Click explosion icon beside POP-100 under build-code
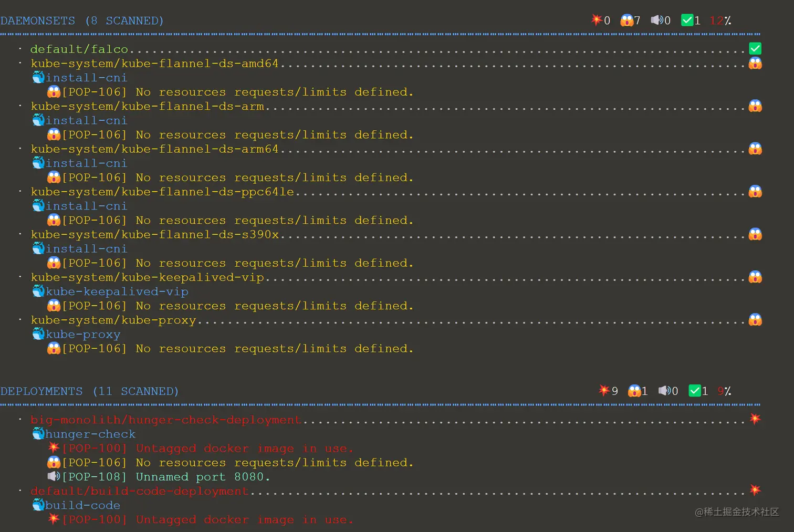 pos(54,519)
